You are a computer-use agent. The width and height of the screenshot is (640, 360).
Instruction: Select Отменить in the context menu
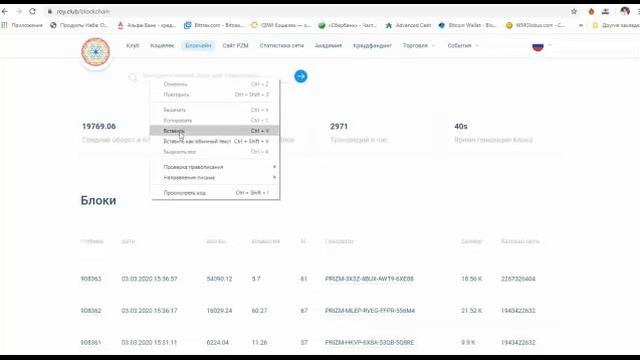(x=215, y=84)
